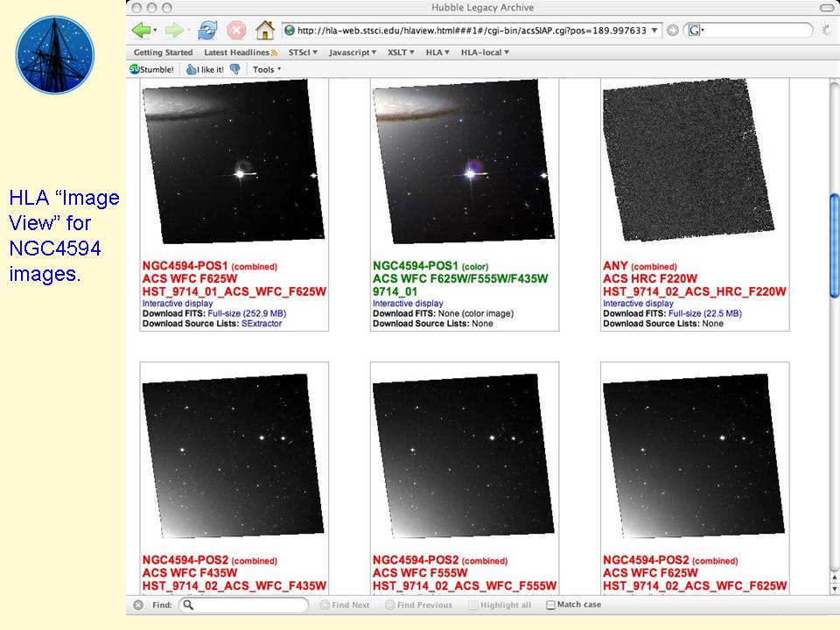The height and width of the screenshot is (630, 840).
Task: Expand the STScI bookmarks dropdown
Action: pyautogui.click(x=303, y=52)
